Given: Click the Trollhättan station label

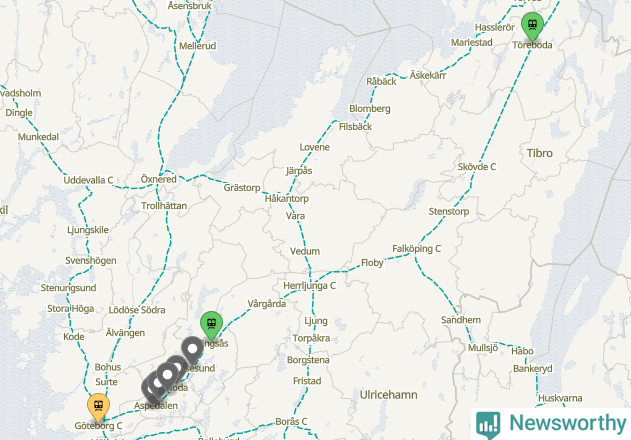Looking at the screenshot, I should point(164,206).
